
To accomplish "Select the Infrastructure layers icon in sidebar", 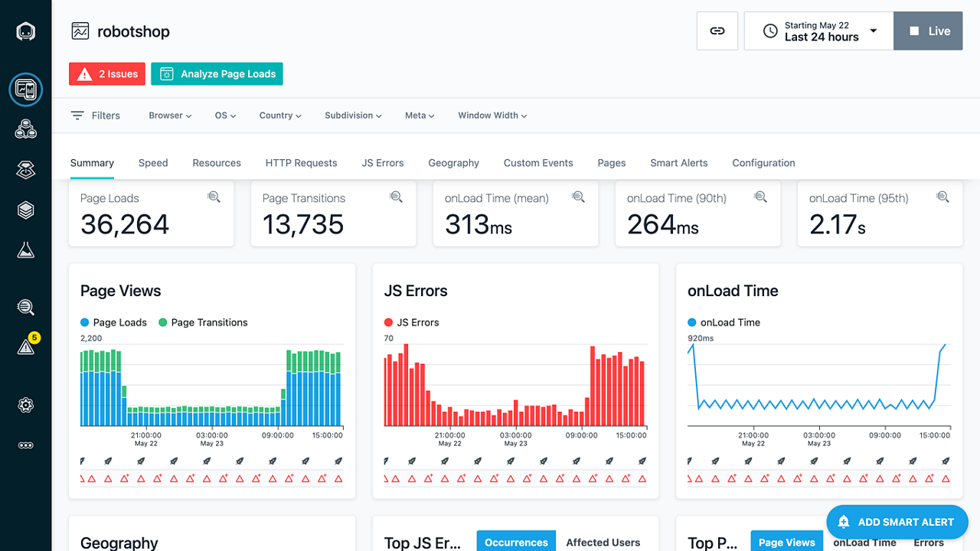I will tap(25, 209).
